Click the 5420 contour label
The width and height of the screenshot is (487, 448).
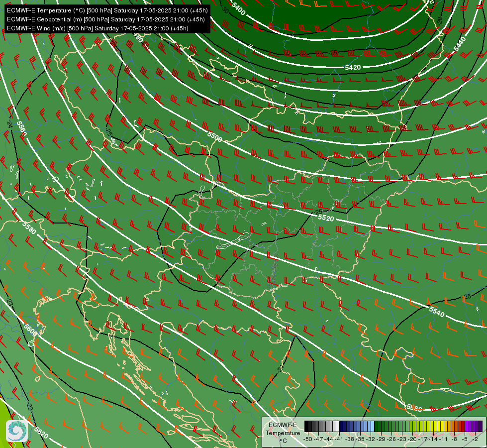point(353,68)
